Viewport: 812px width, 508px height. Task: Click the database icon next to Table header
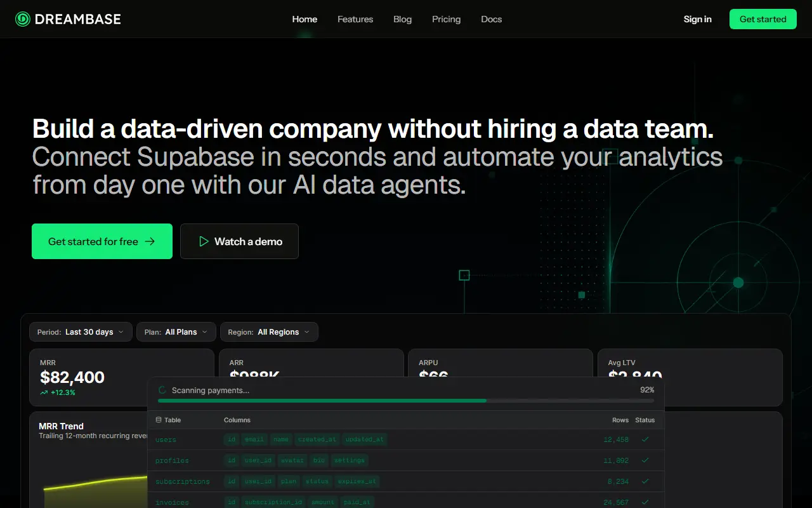(159, 420)
